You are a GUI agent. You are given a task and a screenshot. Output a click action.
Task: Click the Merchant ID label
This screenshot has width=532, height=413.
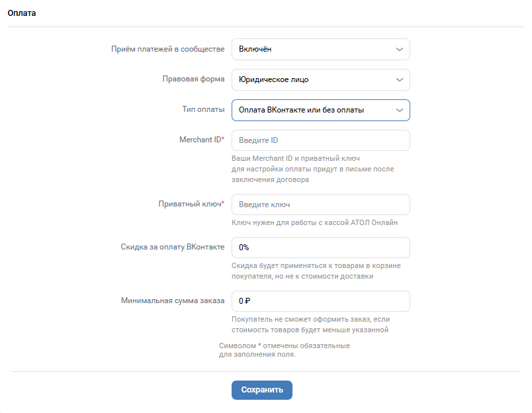click(x=202, y=140)
